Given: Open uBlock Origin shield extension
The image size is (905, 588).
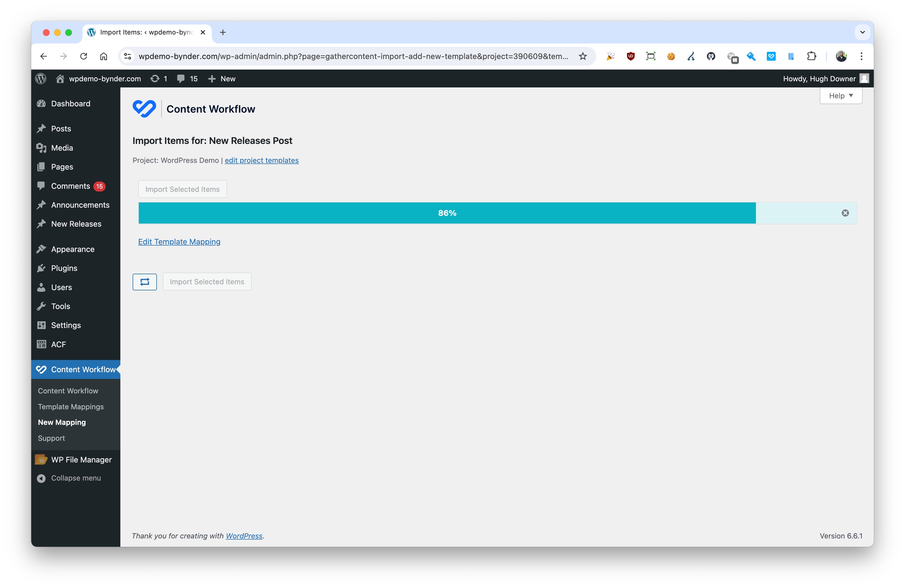Looking at the screenshot, I should (631, 56).
